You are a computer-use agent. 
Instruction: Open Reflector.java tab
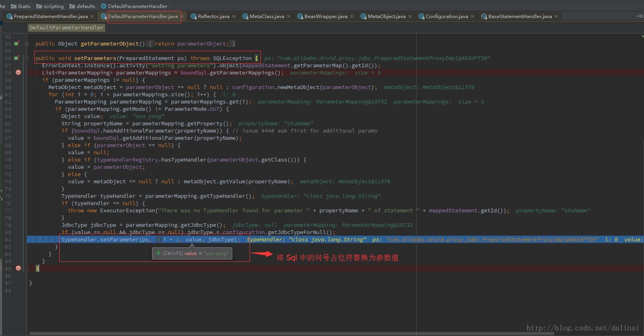tap(213, 17)
